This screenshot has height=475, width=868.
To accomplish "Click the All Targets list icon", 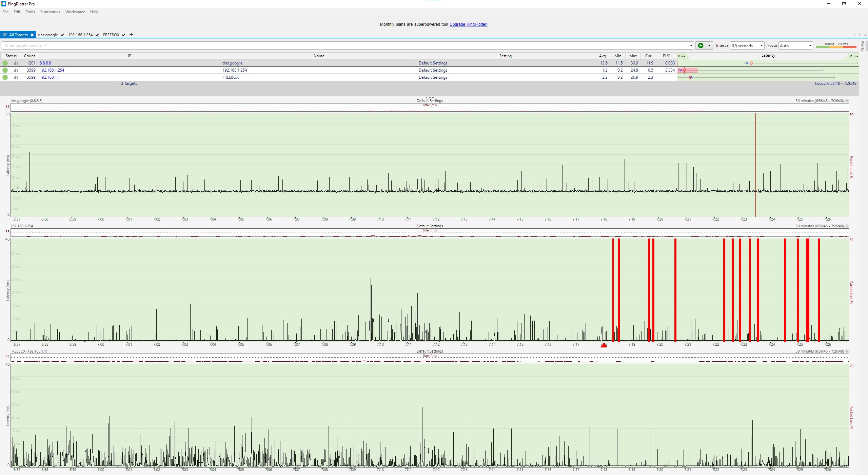I will (5, 35).
